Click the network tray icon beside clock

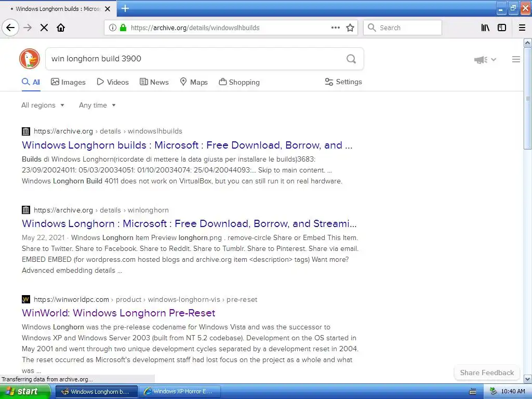coord(493,392)
